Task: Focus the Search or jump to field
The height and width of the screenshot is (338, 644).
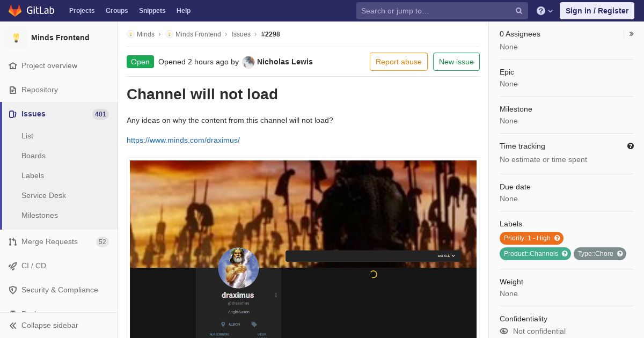Action: (x=442, y=11)
